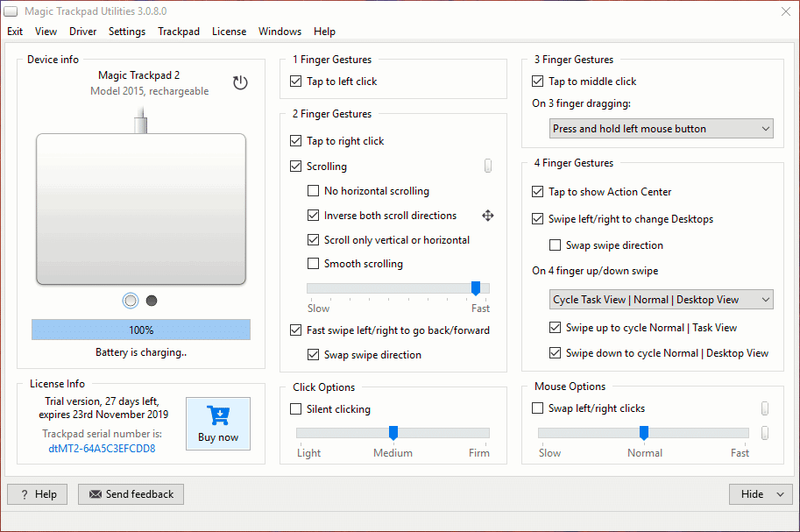
Task: Click the trackpad serial number link
Action: (x=102, y=449)
